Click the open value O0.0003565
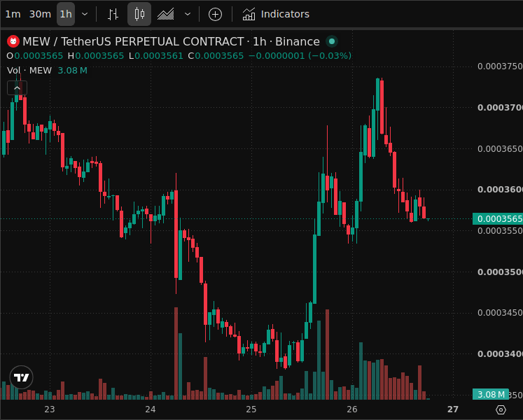The width and height of the screenshot is (523, 420). point(35,56)
